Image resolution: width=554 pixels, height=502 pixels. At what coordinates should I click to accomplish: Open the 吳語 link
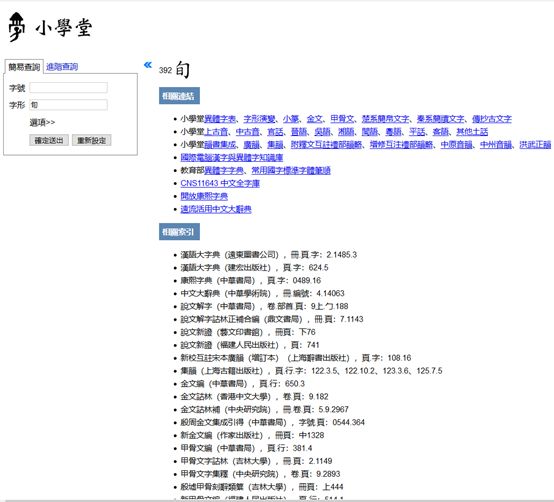pyautogui.click(x=322, y=132)
